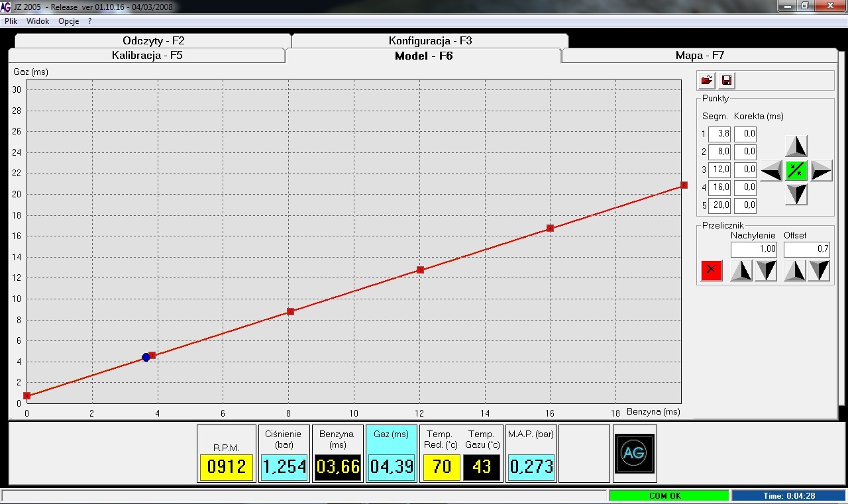The height and width of the screenshot is (504, 848).
Task: Click the segment 1 value field 3,8
Action: coord(719,134)
